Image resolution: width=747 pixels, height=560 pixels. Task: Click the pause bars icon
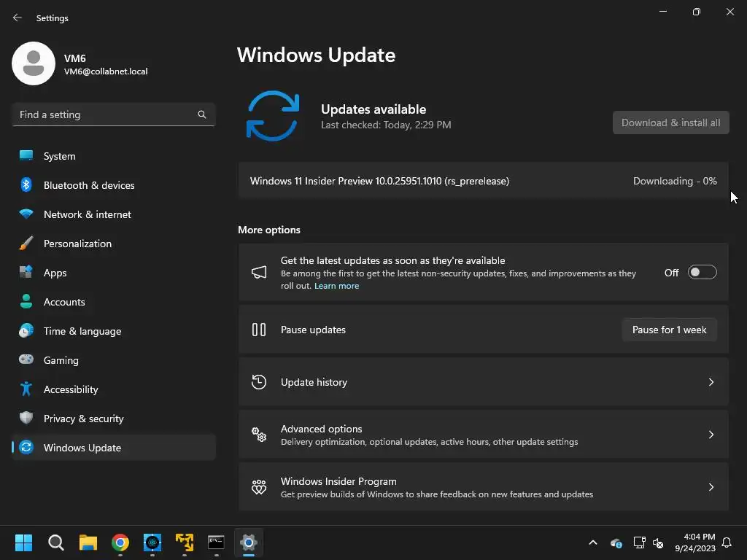click(x=259, y=330)
